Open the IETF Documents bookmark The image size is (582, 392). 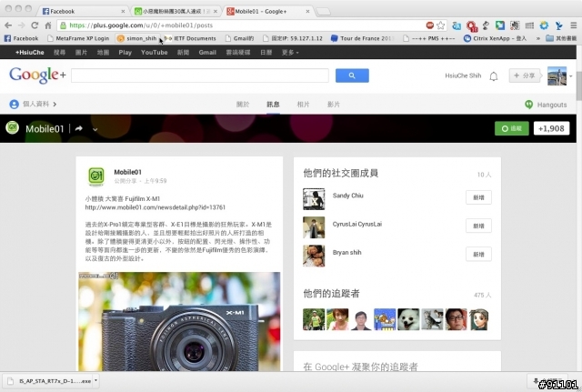point(190,38)
